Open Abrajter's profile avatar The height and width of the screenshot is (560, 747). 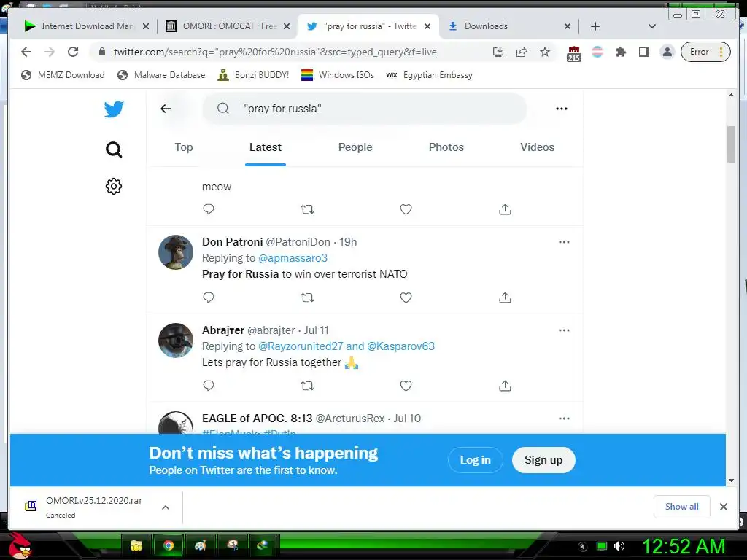176,341
